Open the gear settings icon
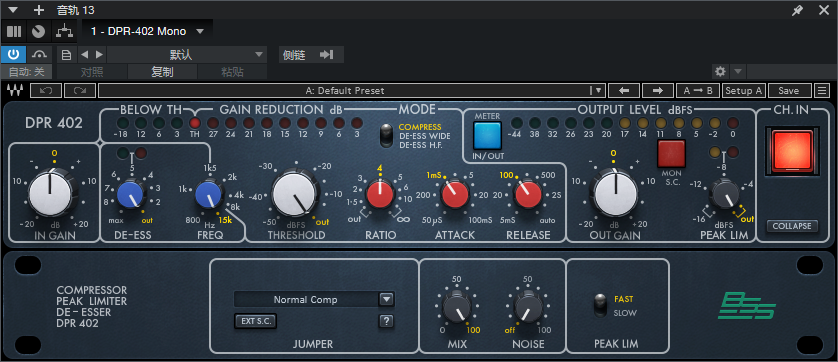Screen dimensions: 838x362 [720, 71]
